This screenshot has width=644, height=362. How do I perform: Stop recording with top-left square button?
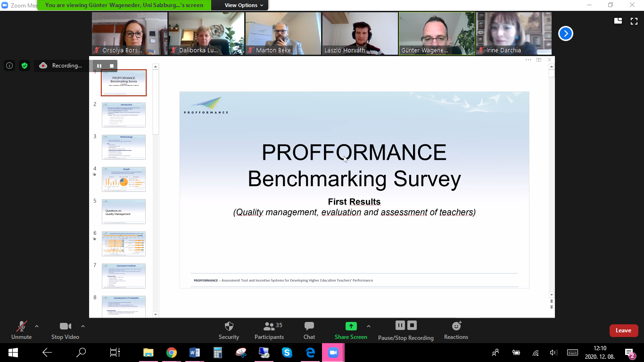pyautogui.click(x=112, y=66)
